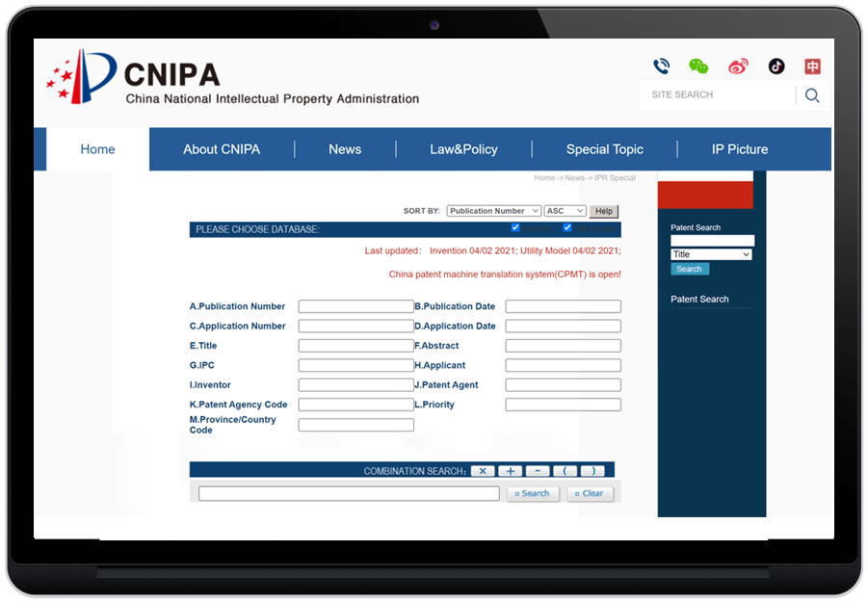This screenshot has height=603, width=868.
Task: Click the X icon in combination search bar
Action: (x=482, y=470)
